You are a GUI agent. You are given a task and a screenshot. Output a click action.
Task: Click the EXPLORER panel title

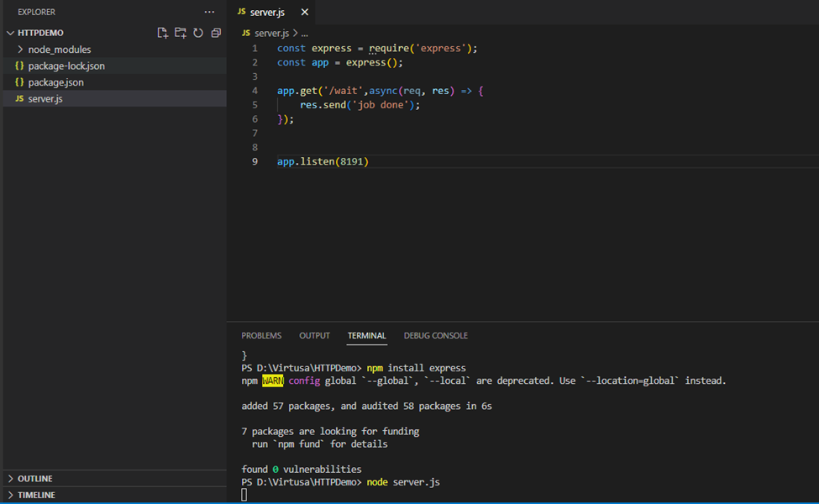[37, 12]
